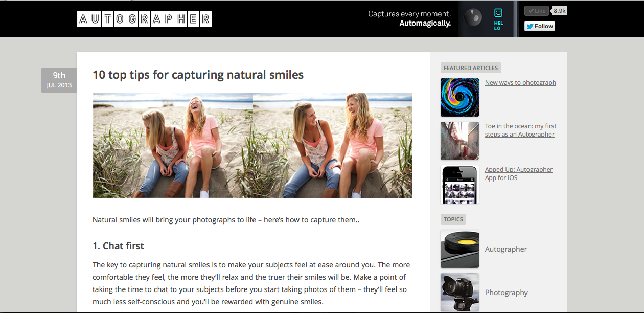Select the Autographer topic lens icon
644x313 pixels.
[x=459, y=249]
